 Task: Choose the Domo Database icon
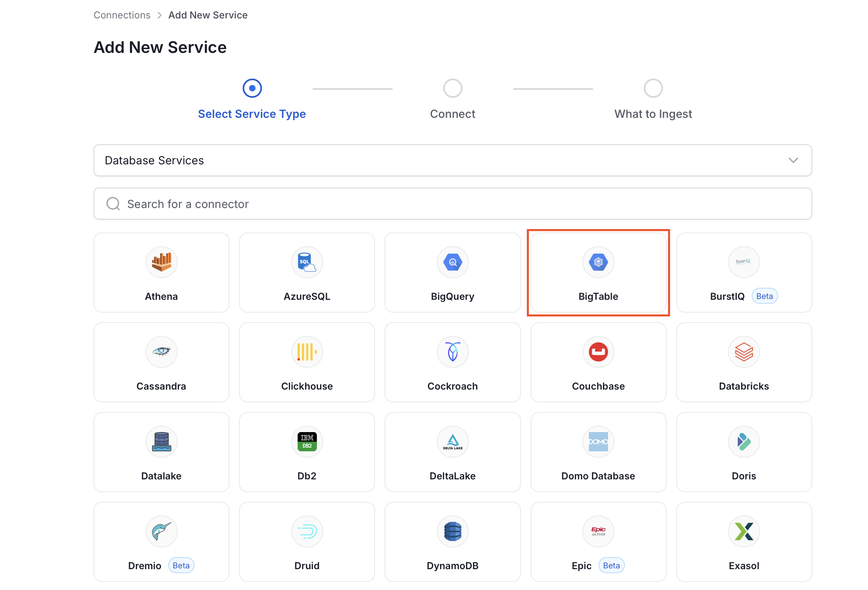[598, 442]
